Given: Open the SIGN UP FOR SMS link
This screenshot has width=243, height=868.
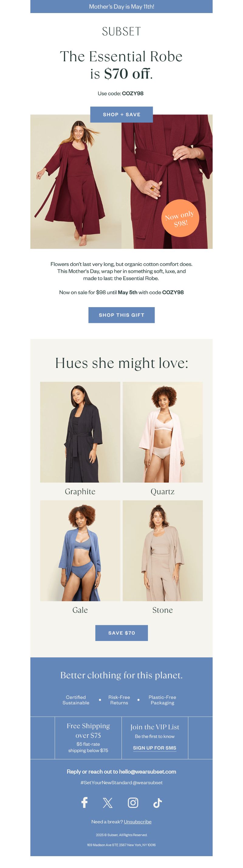Looking at the screenshot, I should point(155,748).
